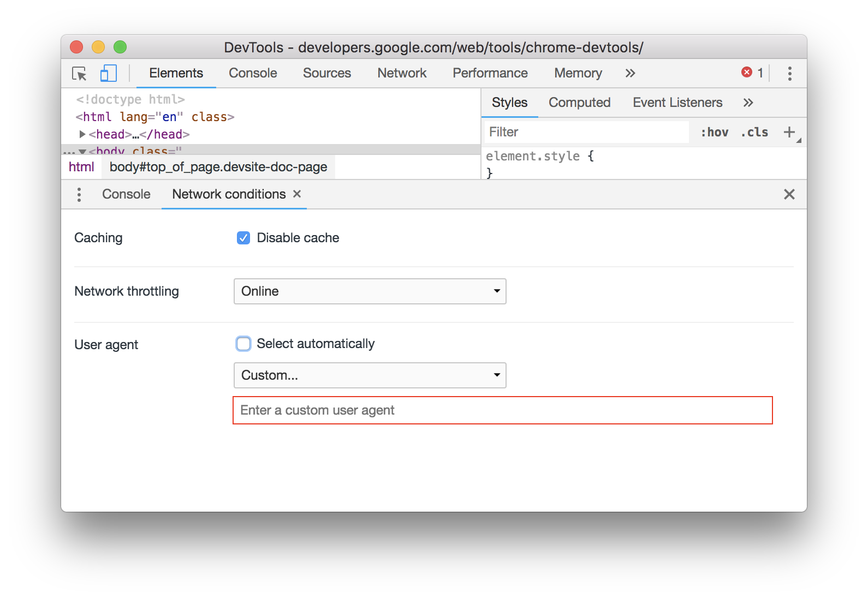This screenshot has width=868, height=599.
Task: Switch to the Memory panel
Action: click(578, 73)
